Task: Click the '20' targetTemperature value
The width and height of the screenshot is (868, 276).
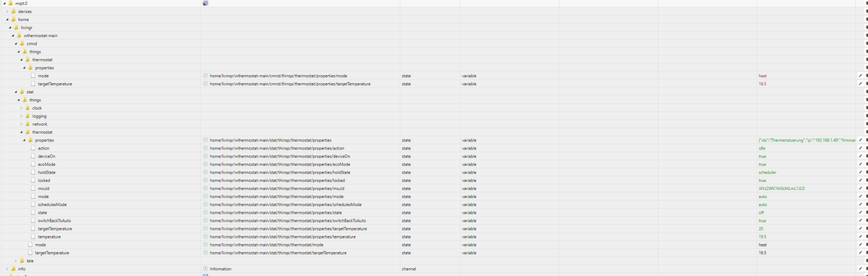Action: point(760,228)
